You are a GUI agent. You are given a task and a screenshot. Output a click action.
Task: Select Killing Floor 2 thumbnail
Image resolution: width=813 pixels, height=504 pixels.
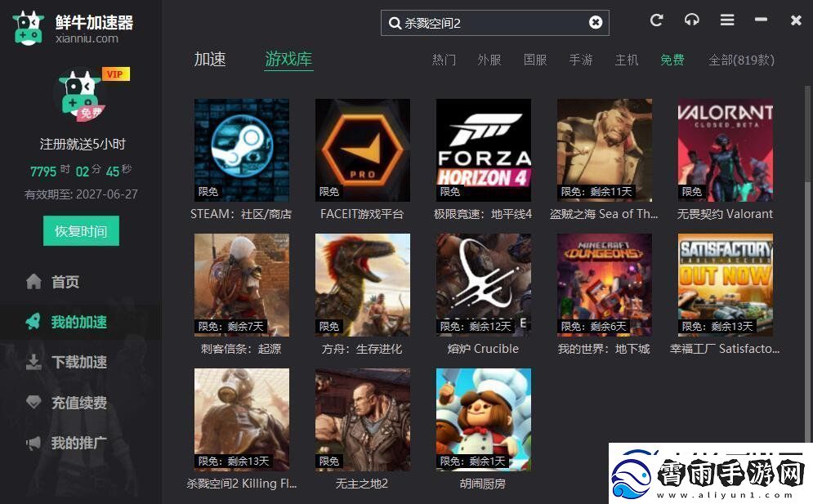(242, 420)
